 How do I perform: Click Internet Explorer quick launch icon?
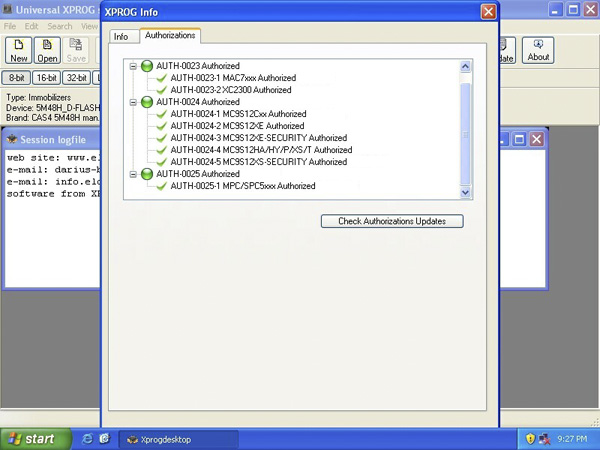(88, 439)
